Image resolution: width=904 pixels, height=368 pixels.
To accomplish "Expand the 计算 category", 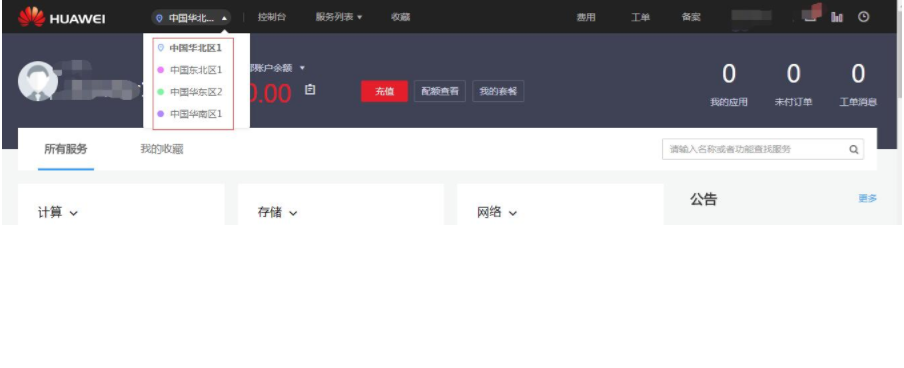I will [58, 213].
